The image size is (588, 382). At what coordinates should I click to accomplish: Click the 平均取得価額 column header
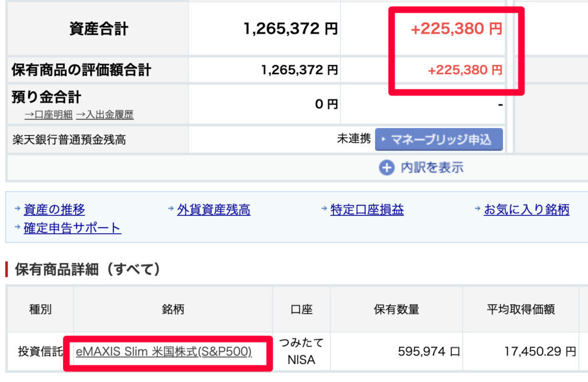click(520, 310)
